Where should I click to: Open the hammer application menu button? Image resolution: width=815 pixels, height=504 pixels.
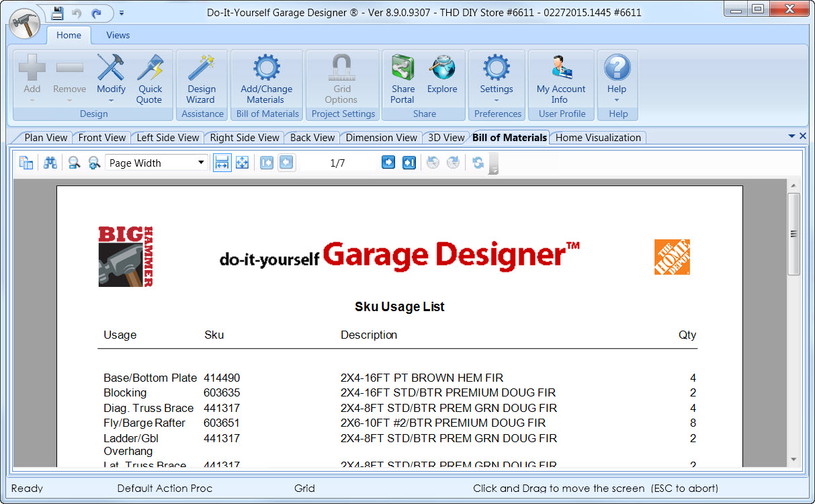25,24
